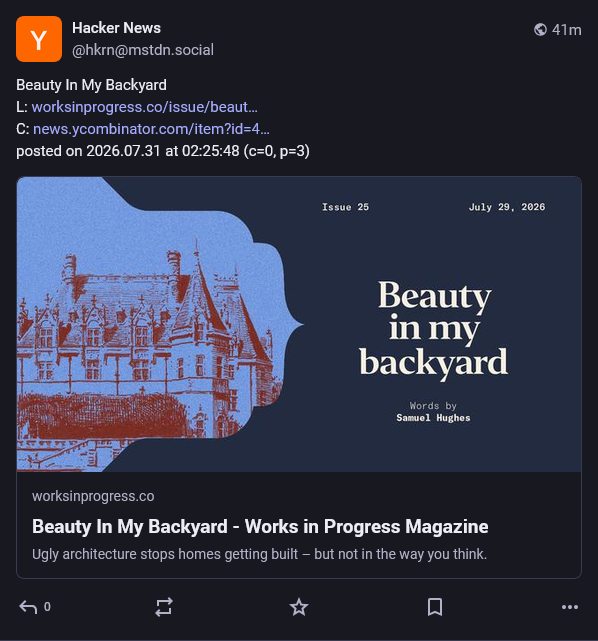Open the news.ycombinator.com/item?id=4… link
Image resolution: width=598 pixels, height=641 pixels.
[151, 129]
